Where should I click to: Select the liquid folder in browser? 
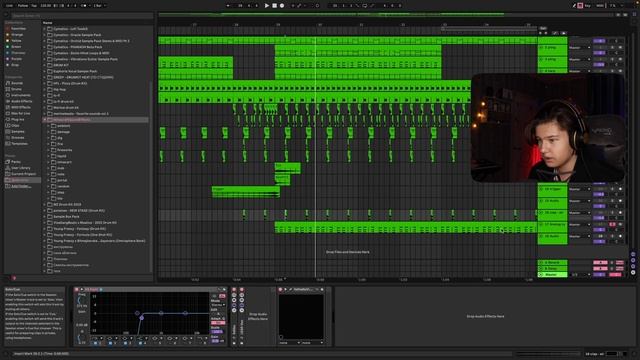[x=62, y=156]
